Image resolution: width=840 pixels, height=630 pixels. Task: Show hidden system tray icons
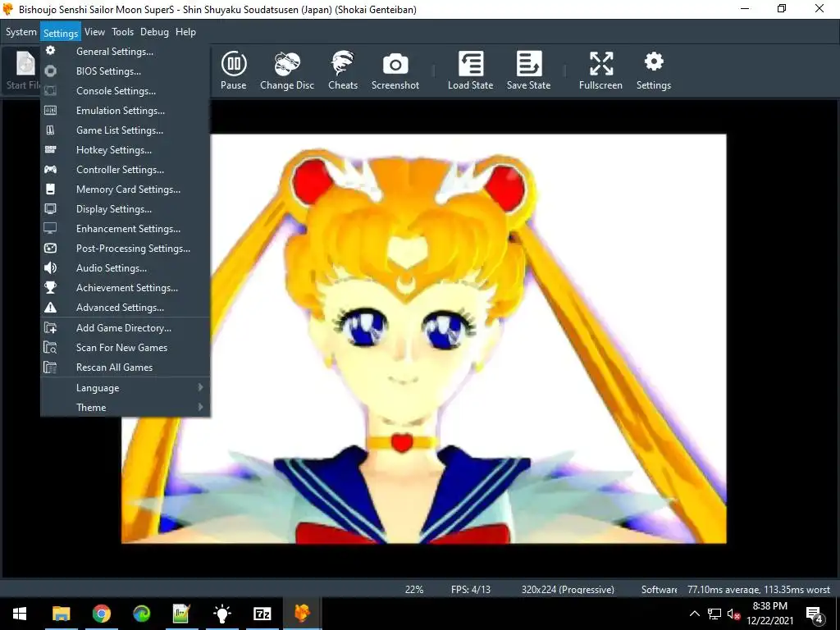click(694, 614)
